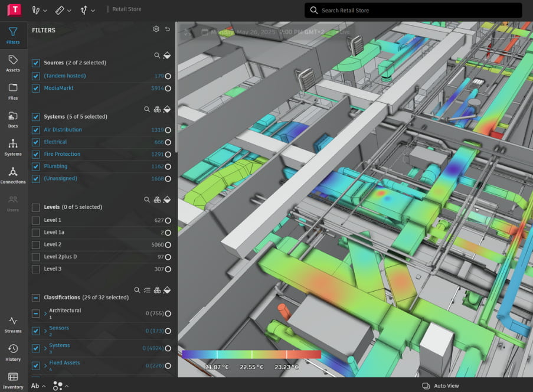This screenshot has width=533, height=392.
Task: Open the Connections sidebar section
Action: 13,175
